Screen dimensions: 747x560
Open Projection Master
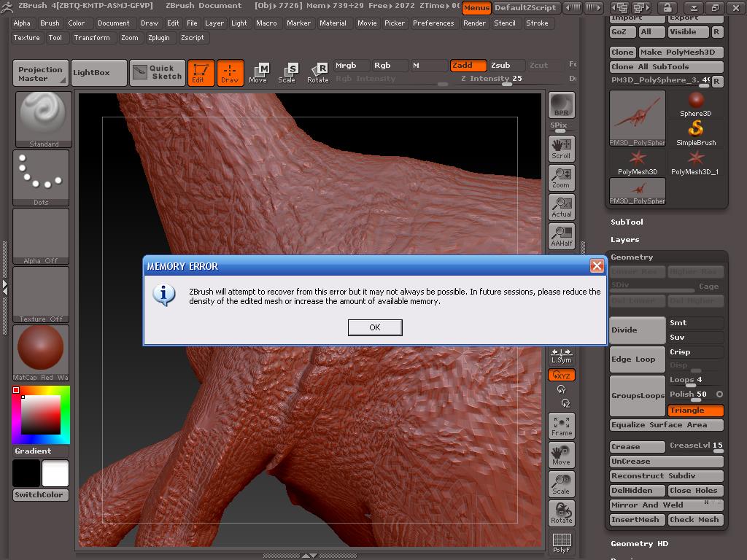[x=41, y=73]
